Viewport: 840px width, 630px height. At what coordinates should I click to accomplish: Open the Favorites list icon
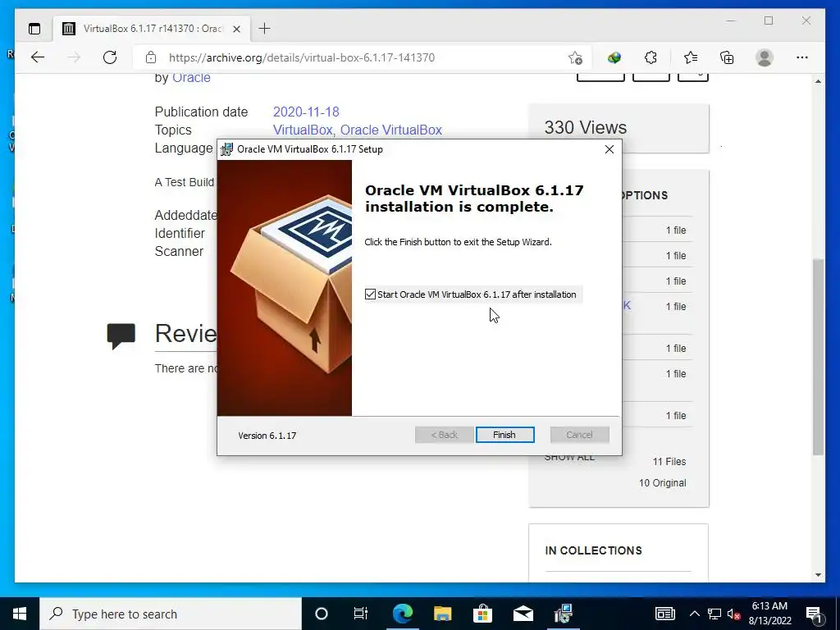[691, 57]
